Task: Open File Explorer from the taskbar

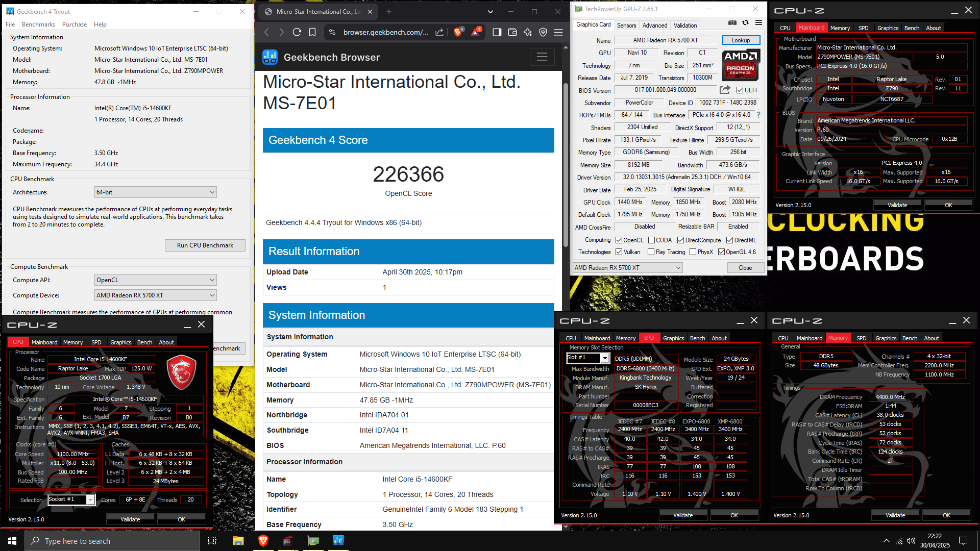Action: coord(238,541)
